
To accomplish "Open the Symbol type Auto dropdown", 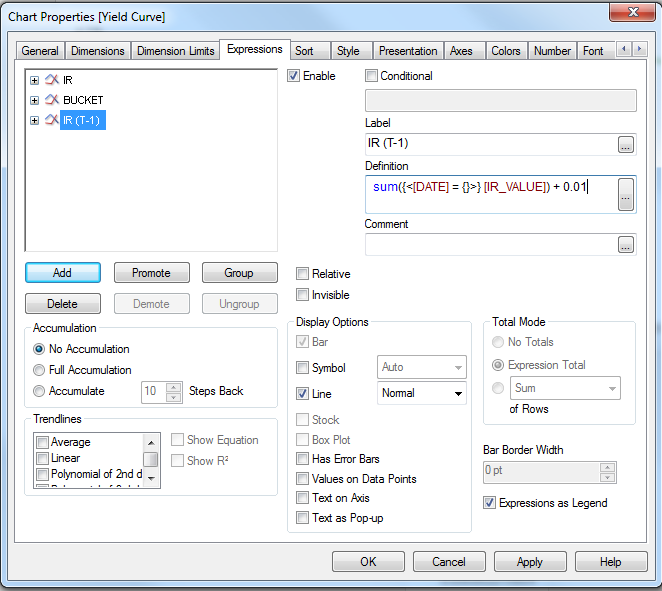I will click(422, 367).
